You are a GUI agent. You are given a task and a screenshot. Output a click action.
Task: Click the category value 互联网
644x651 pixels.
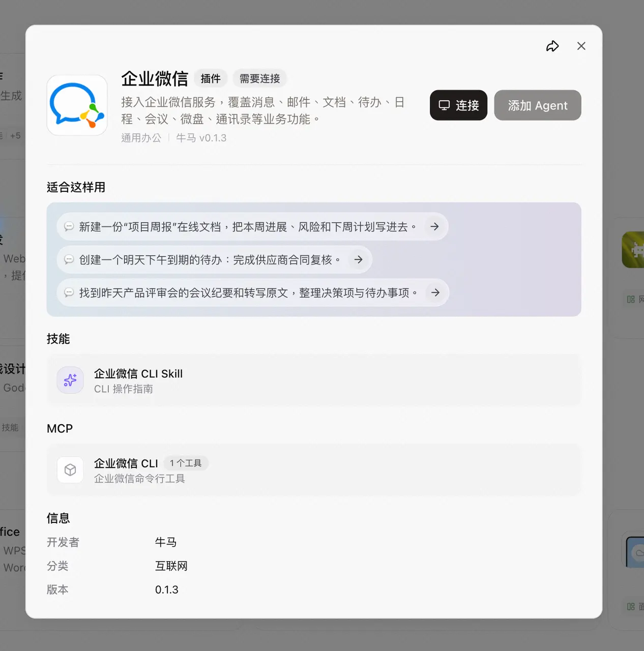tap(171, 566)
